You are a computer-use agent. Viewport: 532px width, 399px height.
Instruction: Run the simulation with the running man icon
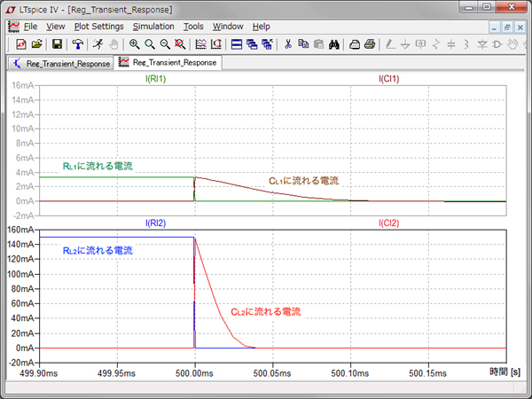pos(96,43)
